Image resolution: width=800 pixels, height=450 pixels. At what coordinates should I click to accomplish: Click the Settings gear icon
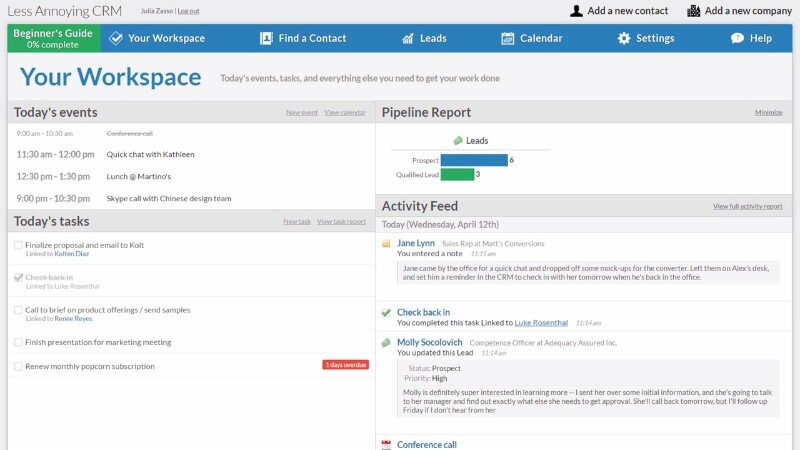[624, 39]
